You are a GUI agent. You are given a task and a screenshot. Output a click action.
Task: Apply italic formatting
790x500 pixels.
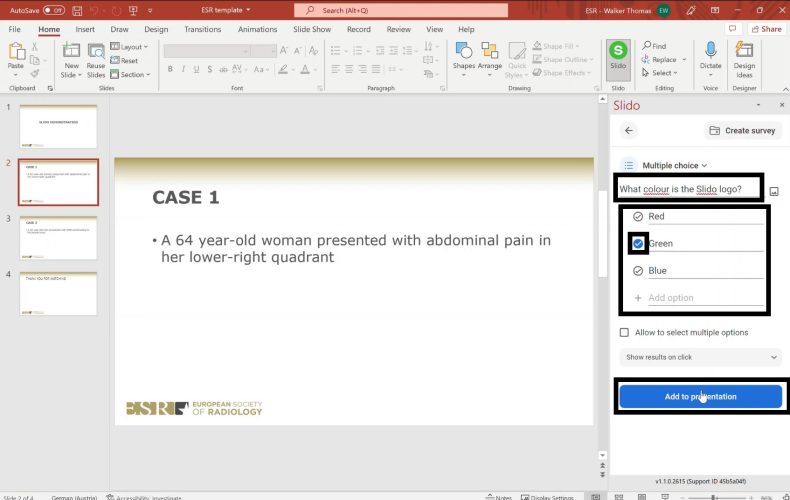pyautogui.click(x=183, y=69)
